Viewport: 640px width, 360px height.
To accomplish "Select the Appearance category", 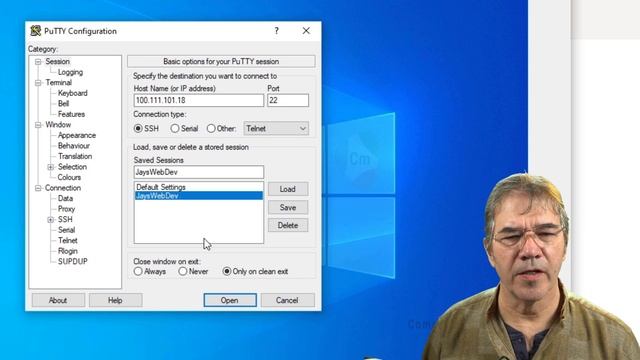I will coord(77,136).
